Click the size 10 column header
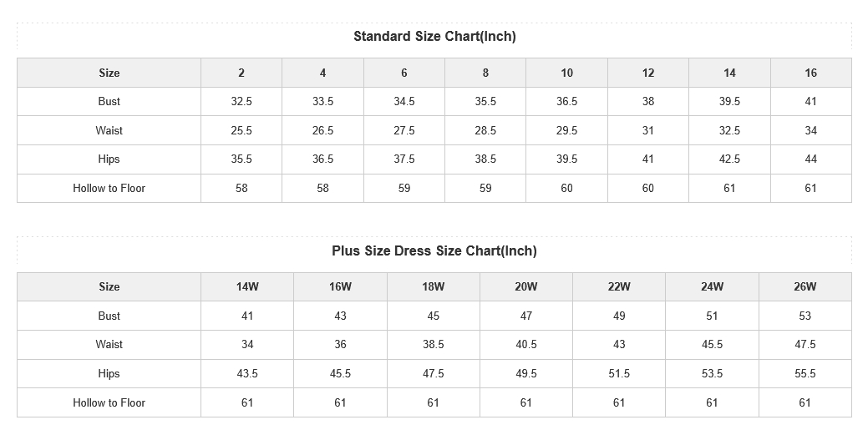The width and height of the screenshot is (868, 430). [x=566, y=73]
